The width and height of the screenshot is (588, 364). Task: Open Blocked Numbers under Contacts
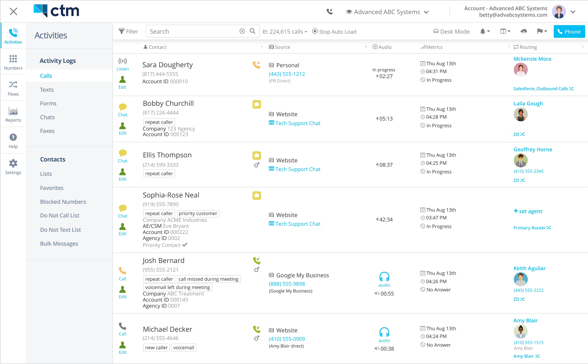[63, 202]
